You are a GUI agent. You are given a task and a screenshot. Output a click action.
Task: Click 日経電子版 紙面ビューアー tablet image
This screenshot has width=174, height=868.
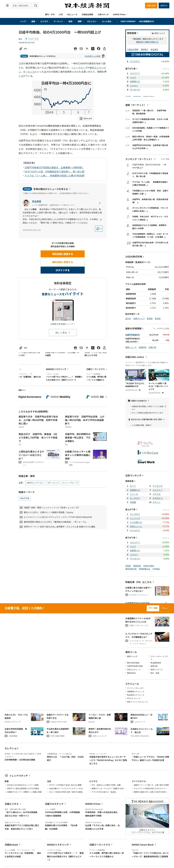62,310
